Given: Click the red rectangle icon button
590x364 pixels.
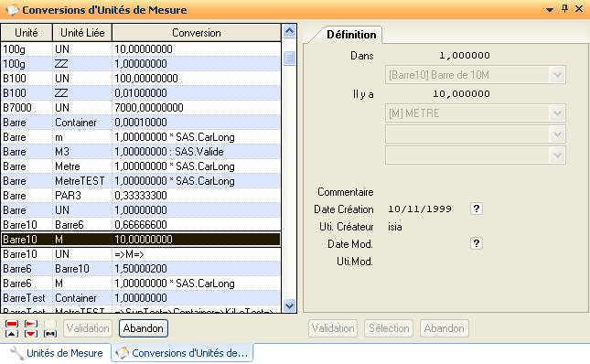Looking at the screenshot, I should tap(12, 324).
